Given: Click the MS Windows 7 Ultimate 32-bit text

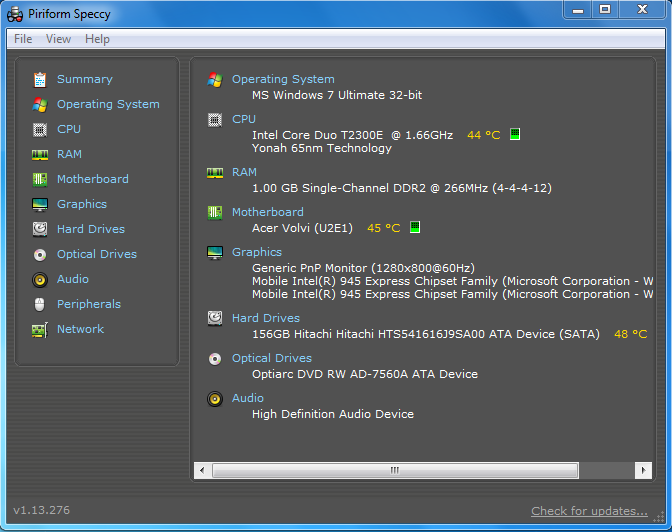Looking at the screenshot, I should tap(337, 95).
